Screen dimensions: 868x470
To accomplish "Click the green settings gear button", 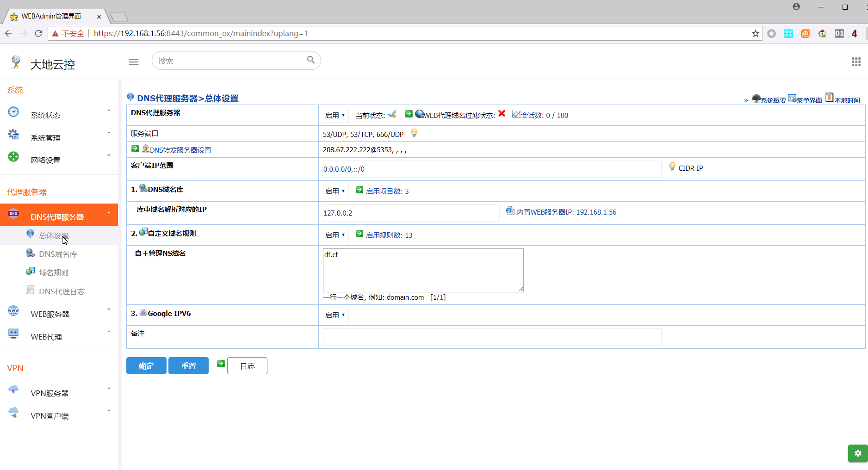I will coord(857,453).
